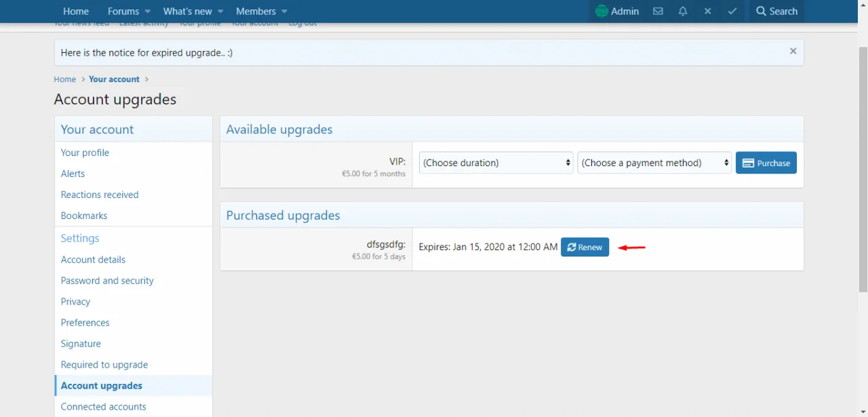Open the Choose a payment method dropdown
The height and width of the screenshot is (417, 868).
pos(654,163)
